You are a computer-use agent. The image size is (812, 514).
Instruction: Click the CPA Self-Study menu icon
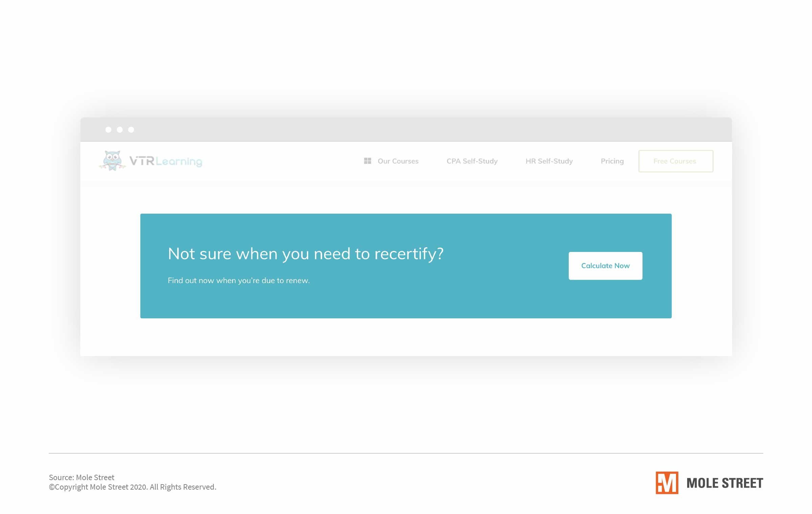[x=472, y=160]
